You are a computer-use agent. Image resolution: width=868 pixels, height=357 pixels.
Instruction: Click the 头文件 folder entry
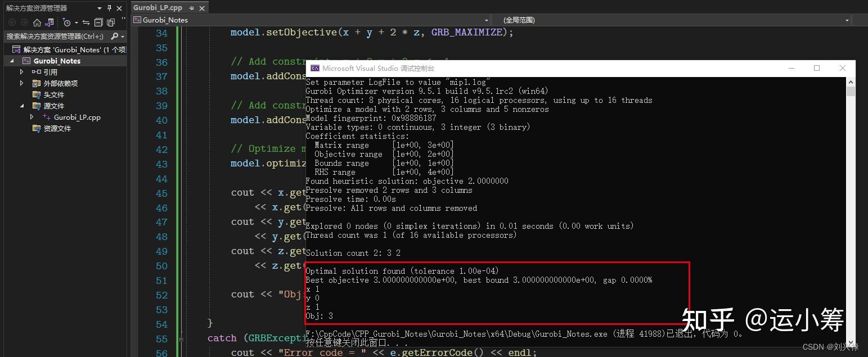coord(53,94)
